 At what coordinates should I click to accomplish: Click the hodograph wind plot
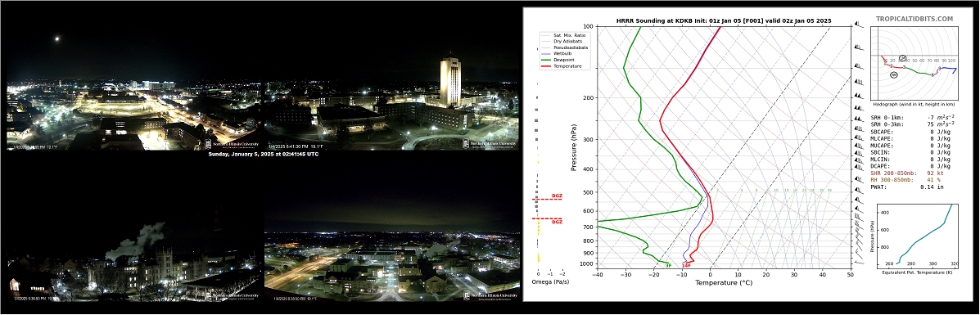point(914,62)
